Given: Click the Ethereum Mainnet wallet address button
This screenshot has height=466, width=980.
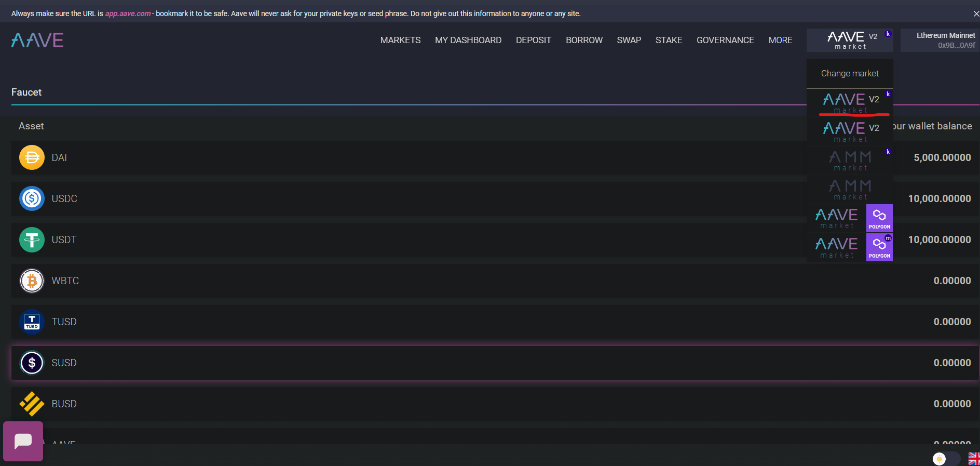Looking at the screenshot, I should [940, 40].
